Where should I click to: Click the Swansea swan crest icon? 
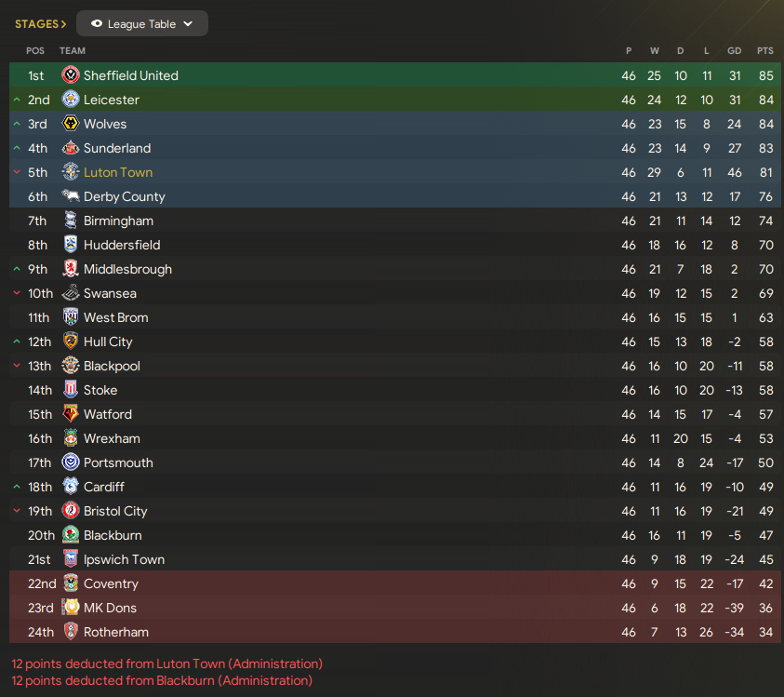(x=71, y=293)
